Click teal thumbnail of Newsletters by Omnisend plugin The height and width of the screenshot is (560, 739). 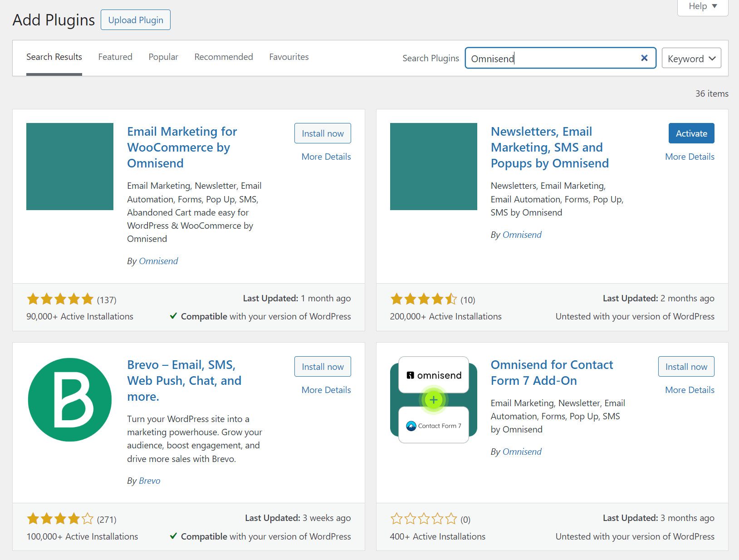coord(434,167)
